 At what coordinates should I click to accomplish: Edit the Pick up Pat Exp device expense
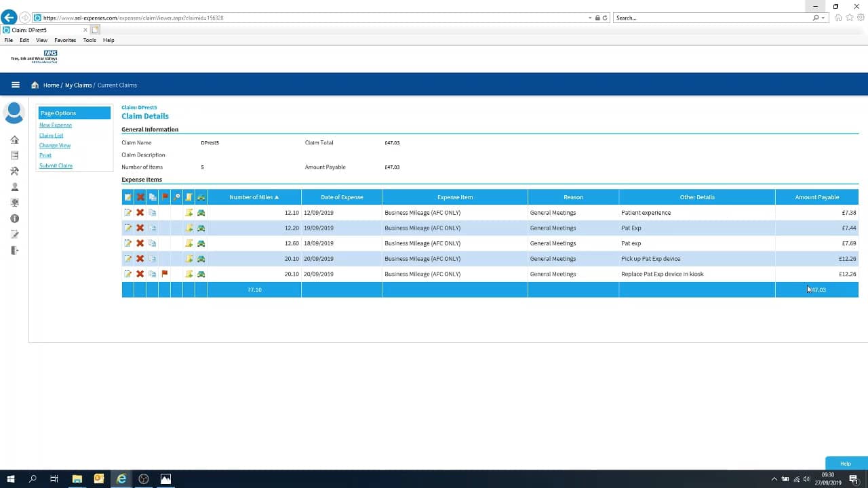[x=127, y=259]
